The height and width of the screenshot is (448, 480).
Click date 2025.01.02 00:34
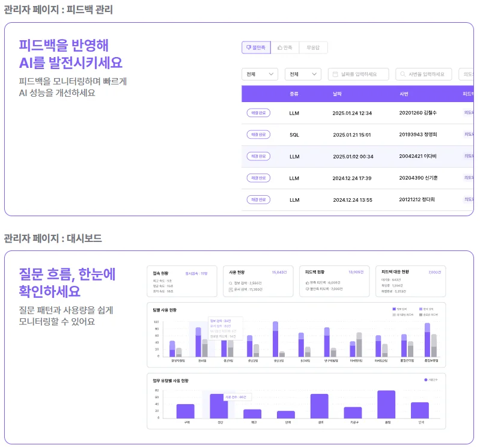(x=353, y=157)
